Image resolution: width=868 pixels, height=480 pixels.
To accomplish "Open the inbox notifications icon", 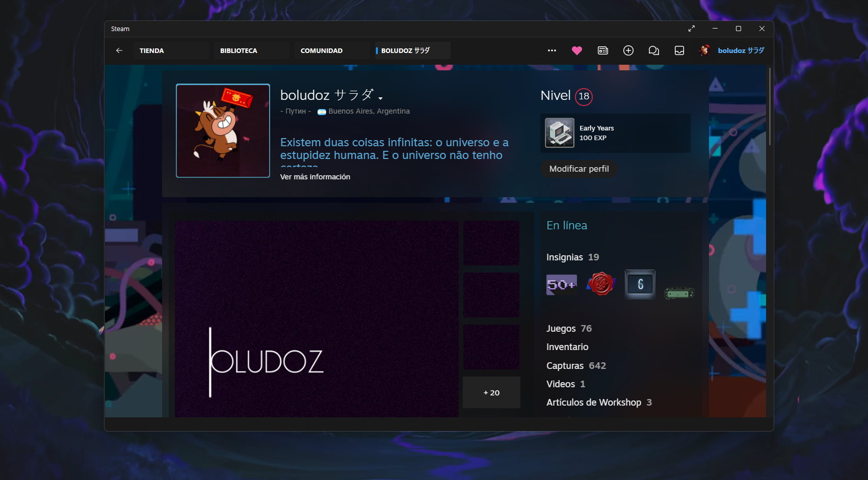I will tap(679, 50).
